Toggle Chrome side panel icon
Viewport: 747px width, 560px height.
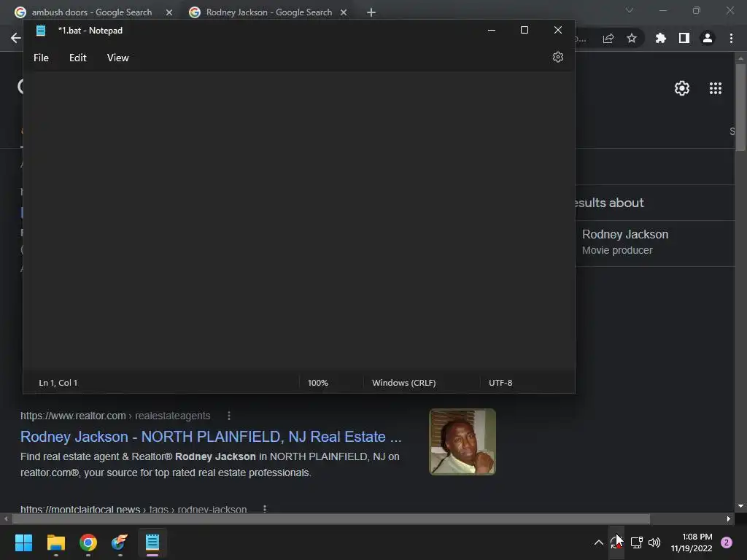(x=684, y=38)
